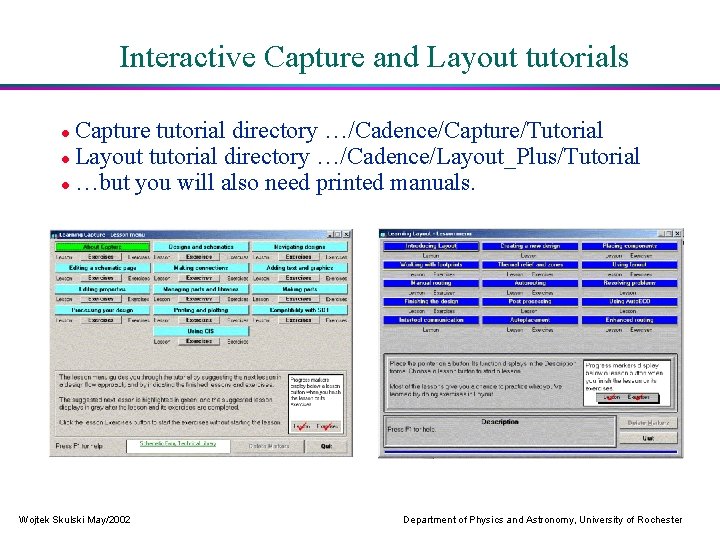720x540 pixels.
Task: Click 'Wojtek Skulski May/2002' footer text
Action: pyautogui.click(x=74, y=520)
